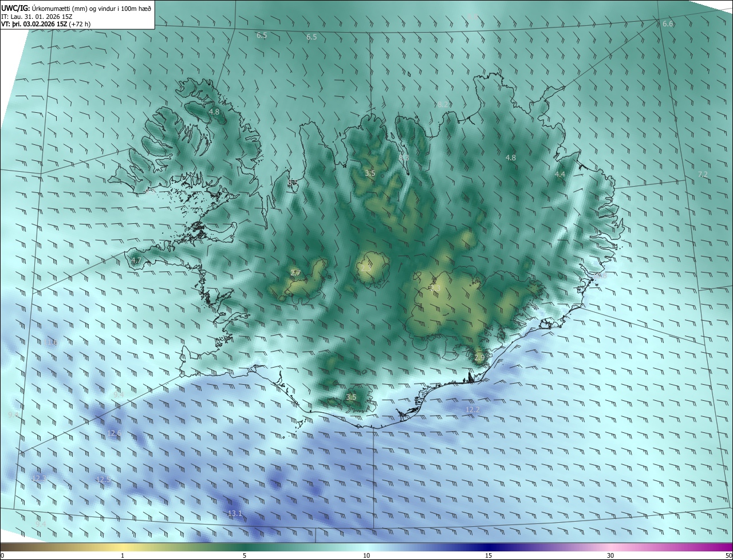
Task: Select the 2.9 label on the southeast coast
Action: tap(479, 357)
